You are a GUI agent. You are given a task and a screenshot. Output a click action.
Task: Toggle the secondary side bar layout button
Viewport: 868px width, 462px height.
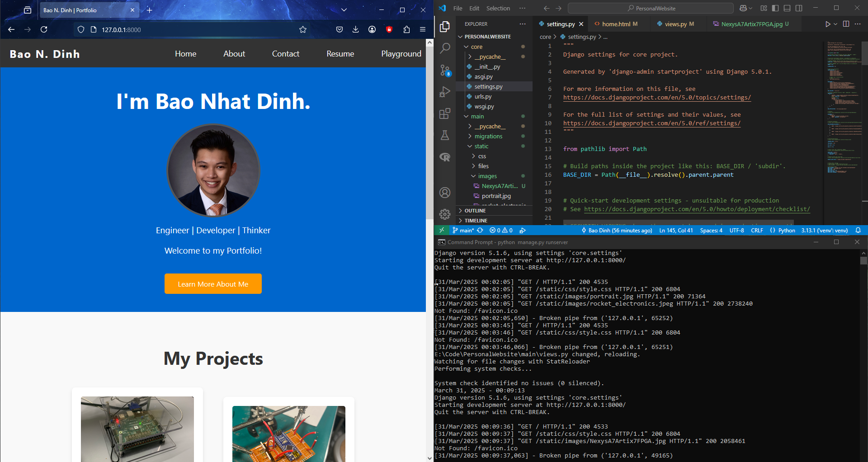coord(799,8)
